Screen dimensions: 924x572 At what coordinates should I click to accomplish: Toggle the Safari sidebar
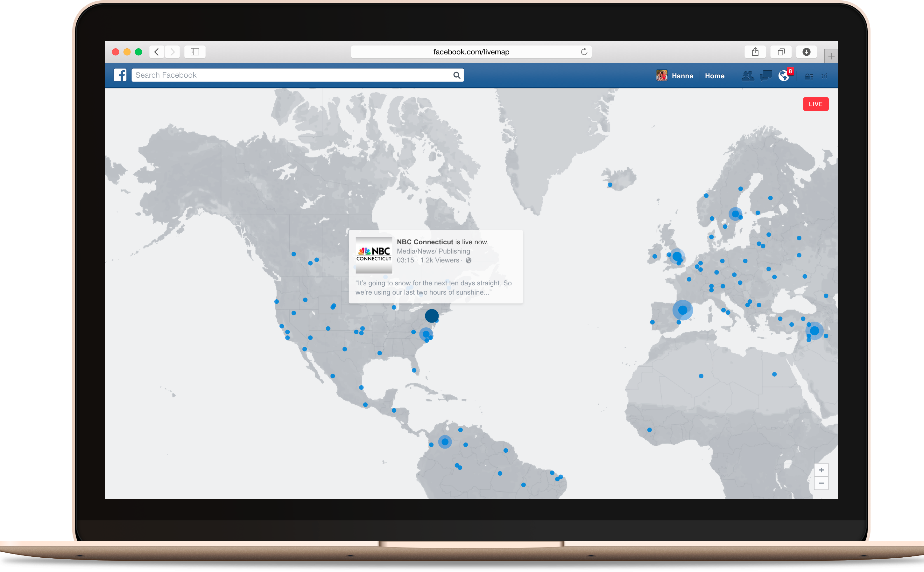[x=195, y=52]
